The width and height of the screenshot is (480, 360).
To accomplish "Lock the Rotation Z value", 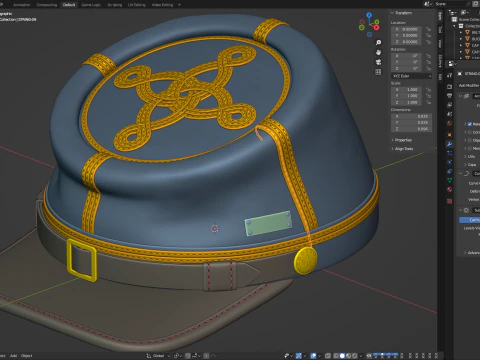I will [x=429, y=68].
